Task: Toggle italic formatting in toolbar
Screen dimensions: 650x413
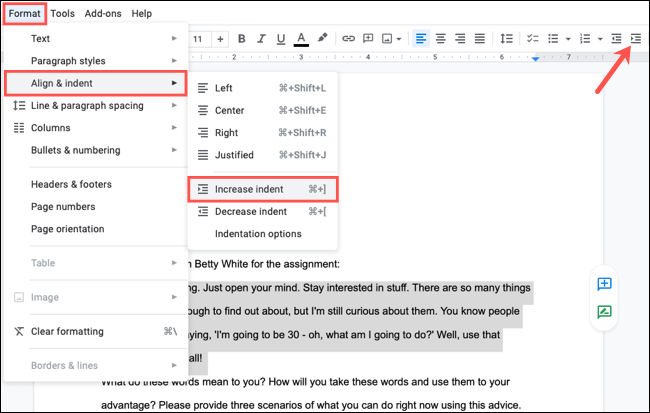Action: click(x=261, y=39)
